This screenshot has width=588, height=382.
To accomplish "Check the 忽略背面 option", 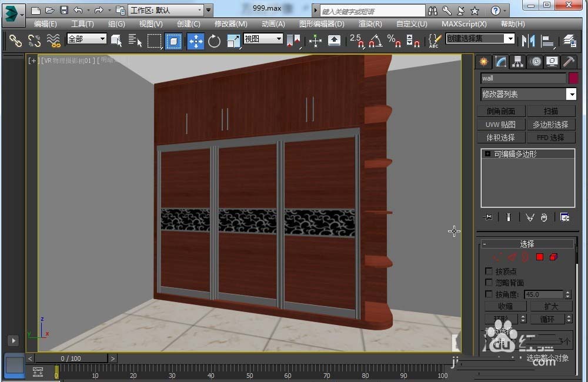I will pyautogui.click(x=489, y=283).
